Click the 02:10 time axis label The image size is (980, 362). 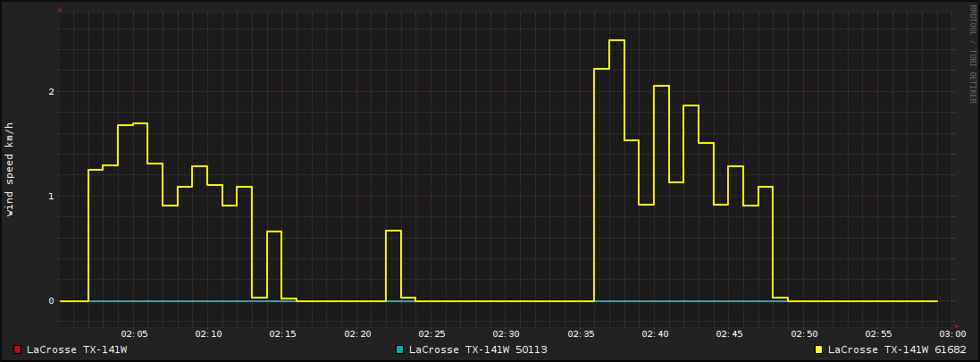pyautogui.click(x=208, y=334)
